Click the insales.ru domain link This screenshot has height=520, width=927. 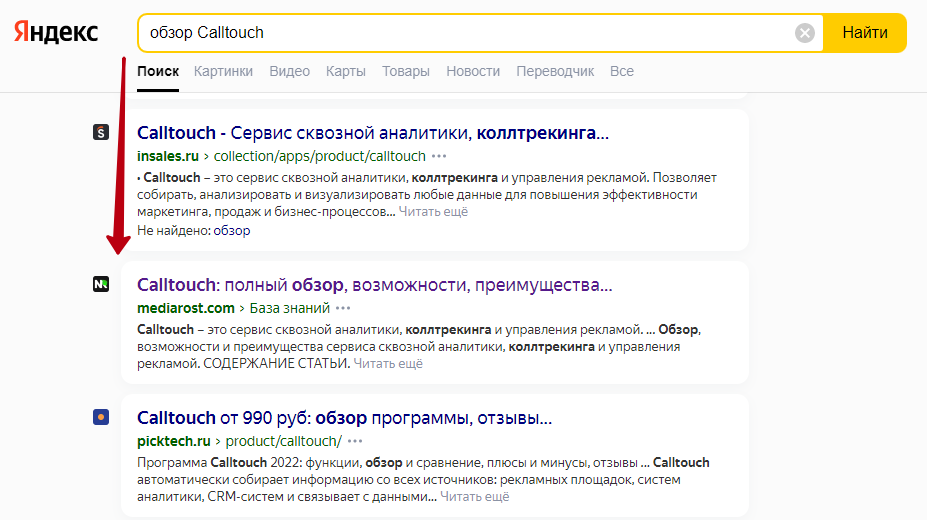tap(168, 156)
